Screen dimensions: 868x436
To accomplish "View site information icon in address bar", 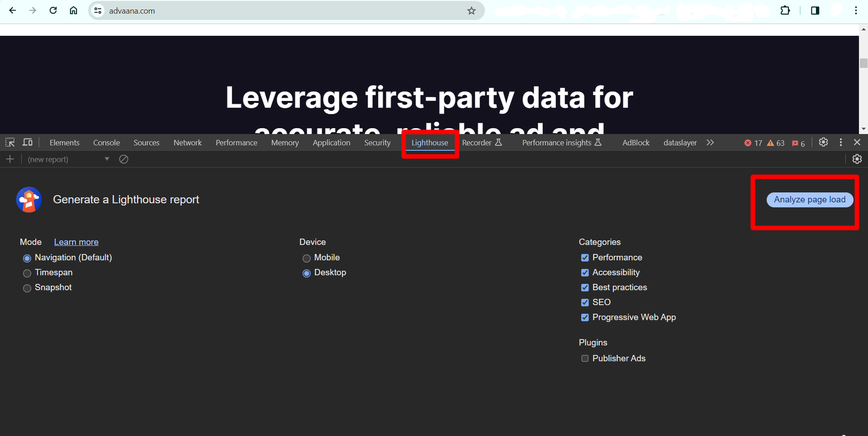I will click(98, 10).
